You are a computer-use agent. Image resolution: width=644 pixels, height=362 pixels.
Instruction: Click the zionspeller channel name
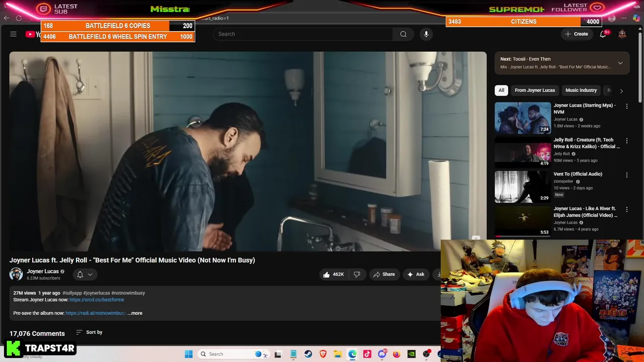(x=563, y=182)
